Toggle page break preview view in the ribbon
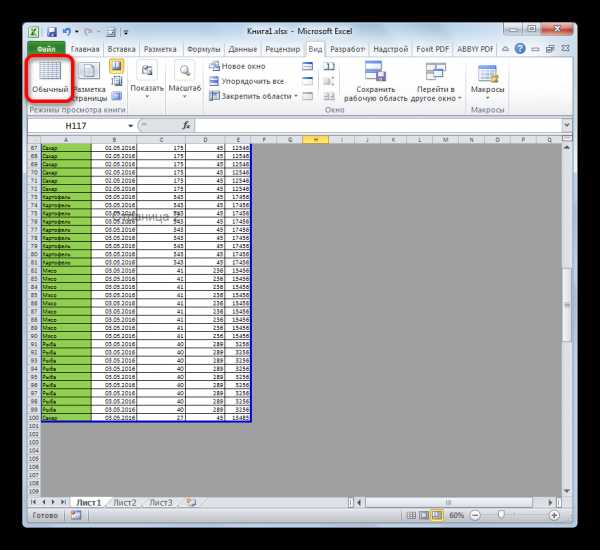 tap(116, 66)
